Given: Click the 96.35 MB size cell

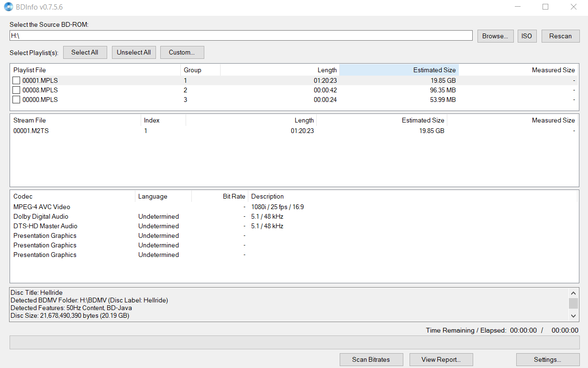Looking at the screenshot, I should (x=443, y=90).
